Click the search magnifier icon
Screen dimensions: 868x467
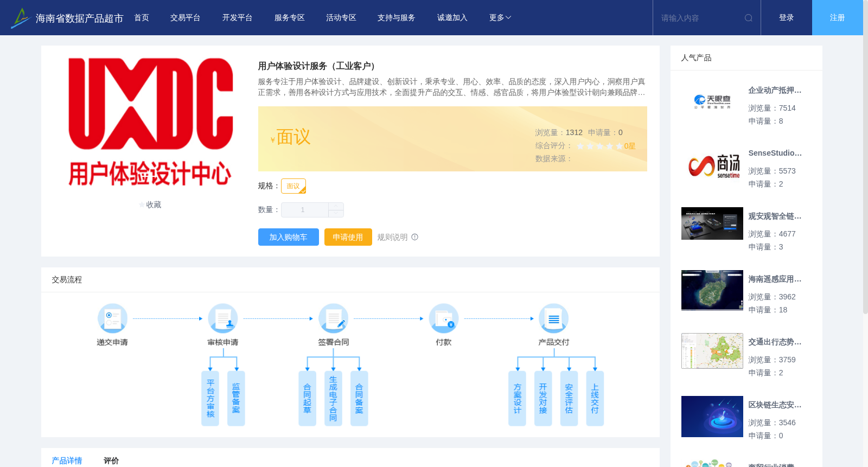coord(748,18)
